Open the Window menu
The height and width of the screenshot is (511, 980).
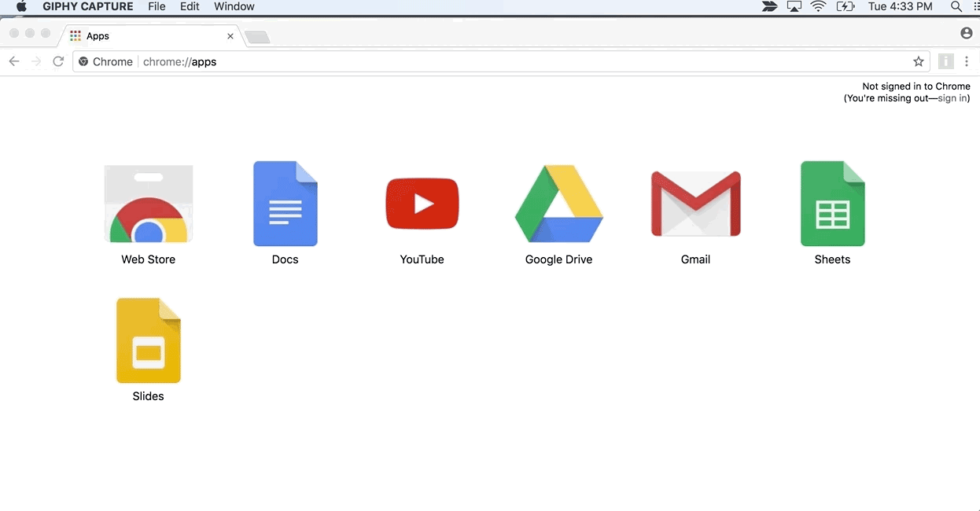(x=234, y=6)
